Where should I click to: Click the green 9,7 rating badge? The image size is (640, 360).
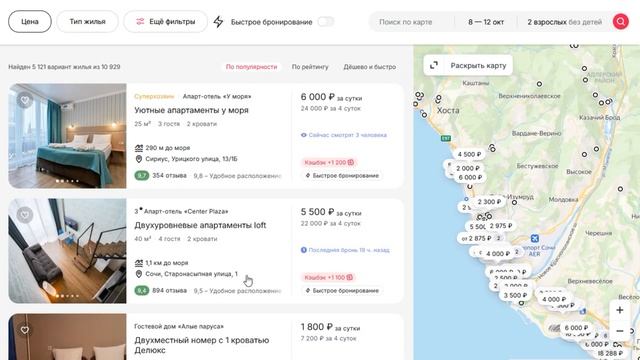[x=142, y=176]
